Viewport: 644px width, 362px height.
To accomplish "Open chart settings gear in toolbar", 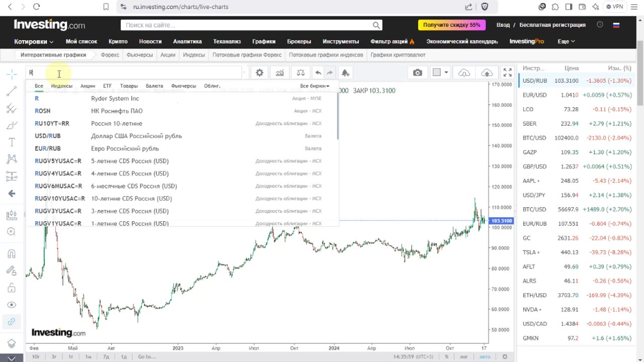I will [260, 73].
